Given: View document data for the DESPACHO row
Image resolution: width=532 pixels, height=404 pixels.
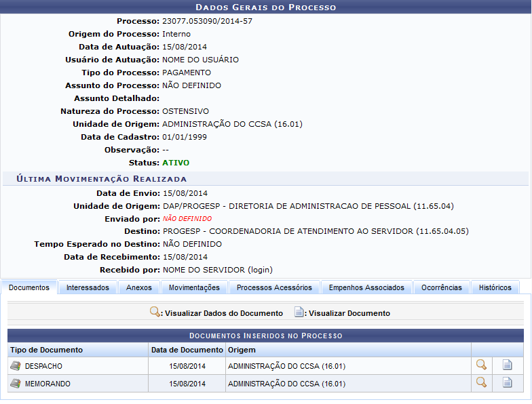Looking at the screenshot, I should [x=481, y=365].
